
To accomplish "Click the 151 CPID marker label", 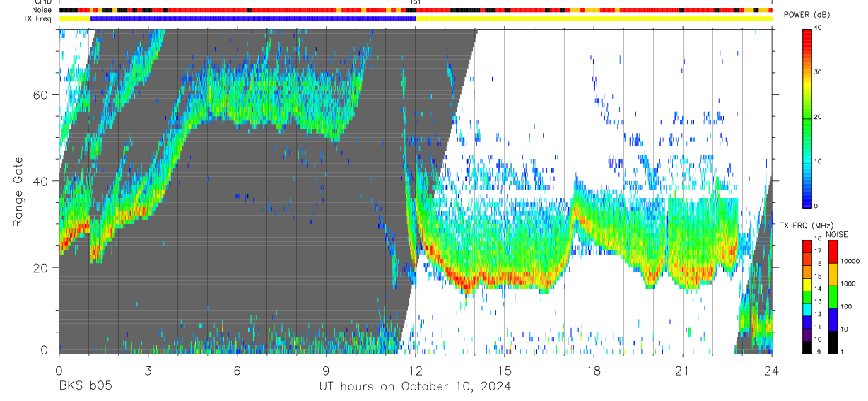I will pyautogui.click(x=416, y=3).
